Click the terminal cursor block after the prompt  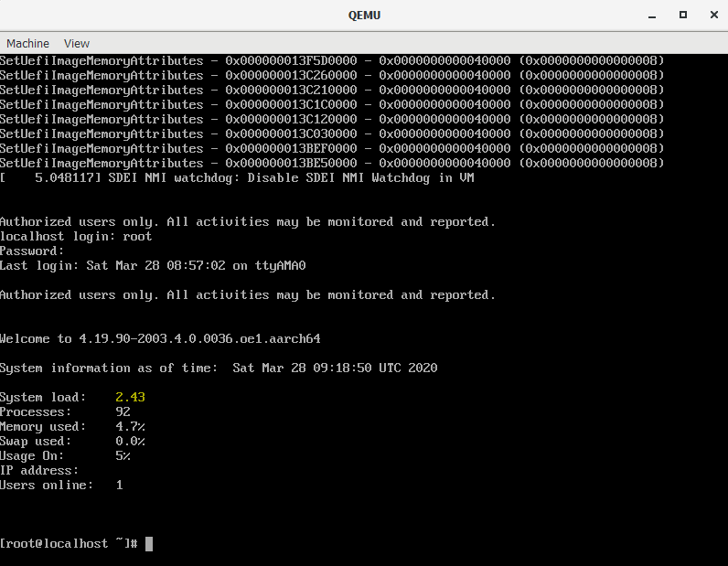click(x=149, y=544)
